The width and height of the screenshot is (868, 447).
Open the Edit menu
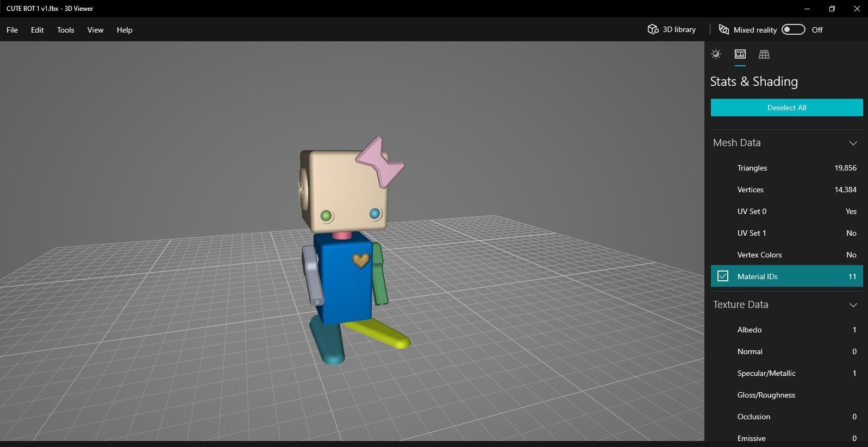[x=37, y=30]
